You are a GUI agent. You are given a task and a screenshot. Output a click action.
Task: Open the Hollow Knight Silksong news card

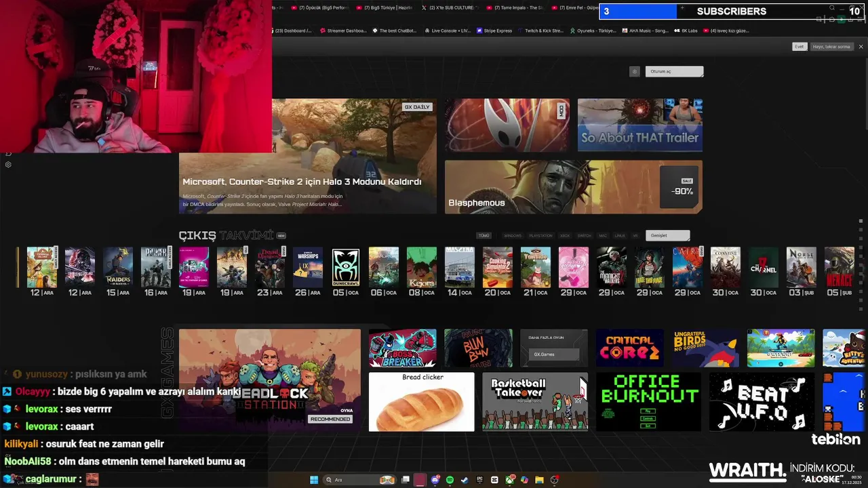coord(507,125)
